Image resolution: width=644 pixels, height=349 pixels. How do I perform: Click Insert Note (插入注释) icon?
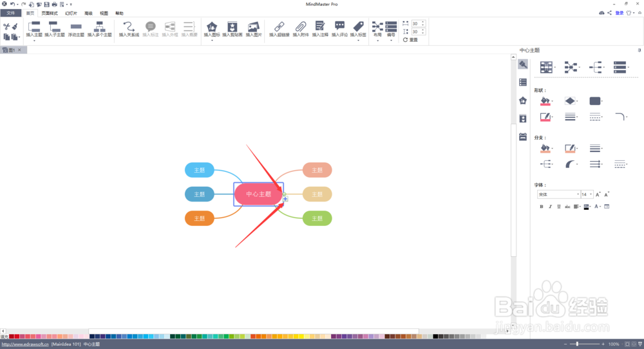click(319, 26)
